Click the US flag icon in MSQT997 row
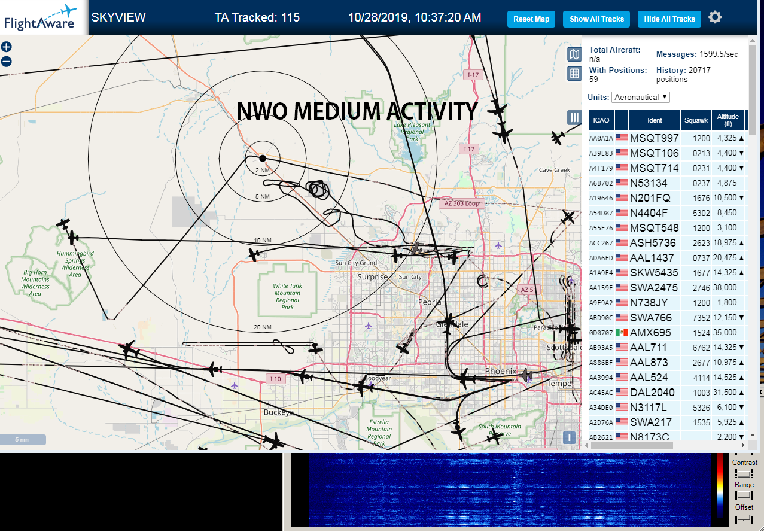Image resolution: width=764 pixels, height=532 pixels. coord(622,138)
